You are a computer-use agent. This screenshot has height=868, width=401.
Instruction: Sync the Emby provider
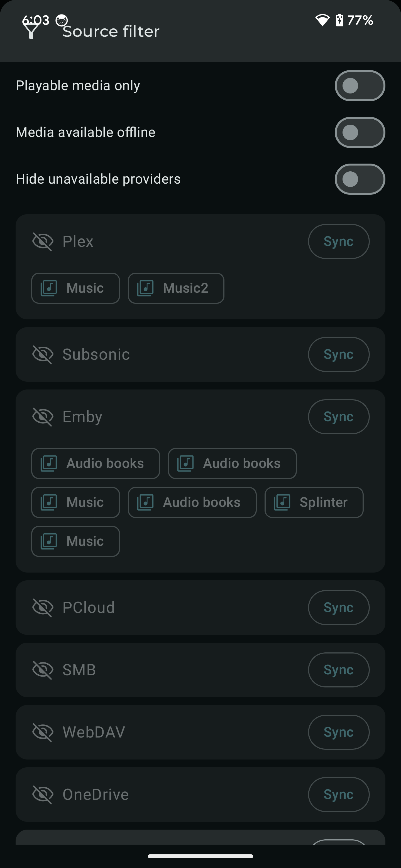pyautogui.click(x=338, y=417)
